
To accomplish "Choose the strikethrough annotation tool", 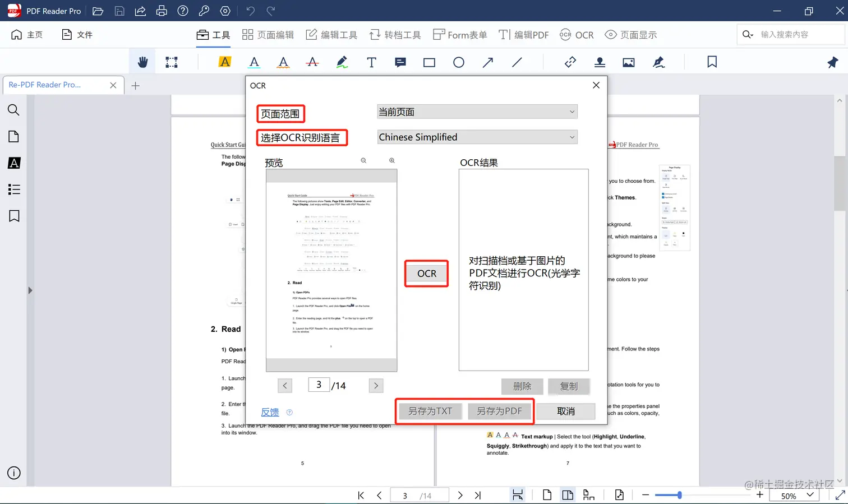I will tap(312, 62).
